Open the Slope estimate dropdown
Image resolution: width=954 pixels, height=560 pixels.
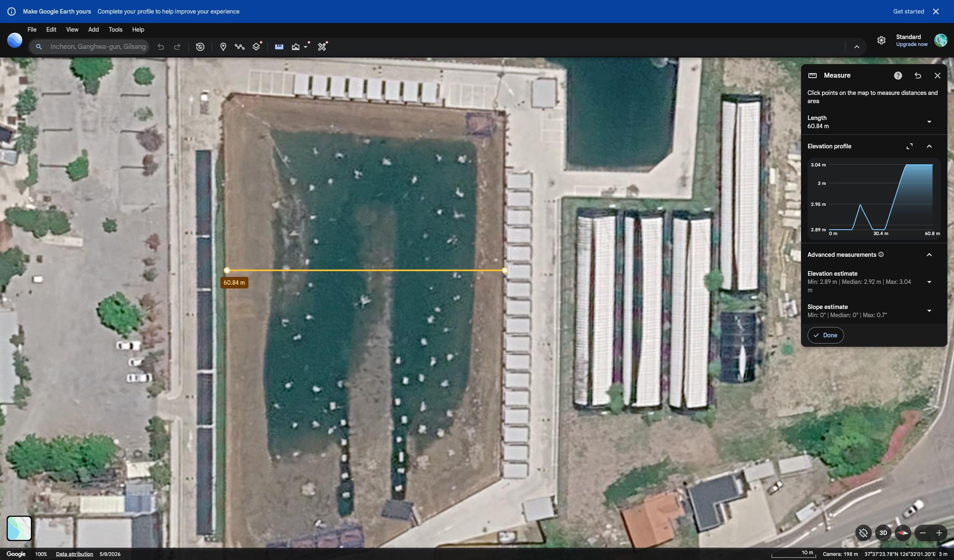[x=929, y=311]
